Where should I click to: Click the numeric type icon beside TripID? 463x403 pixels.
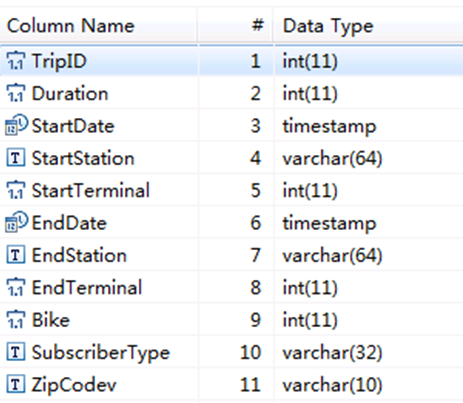point(16,61)
